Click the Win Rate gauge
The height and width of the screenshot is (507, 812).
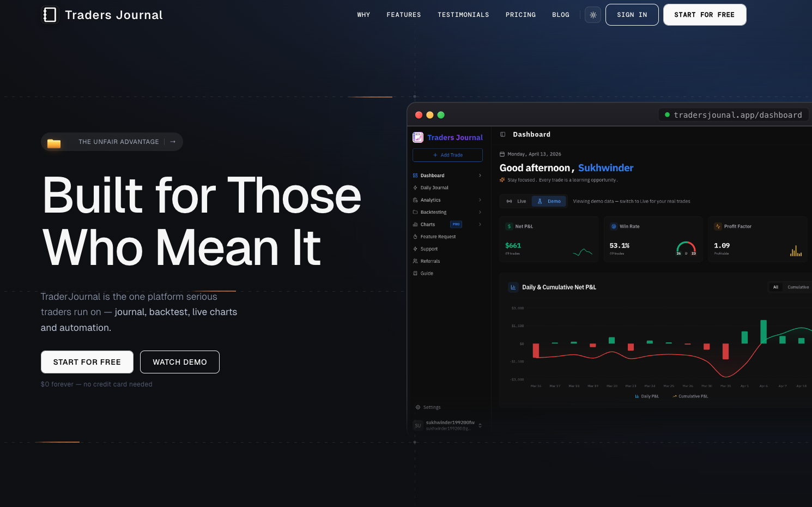tap(686, 249)
